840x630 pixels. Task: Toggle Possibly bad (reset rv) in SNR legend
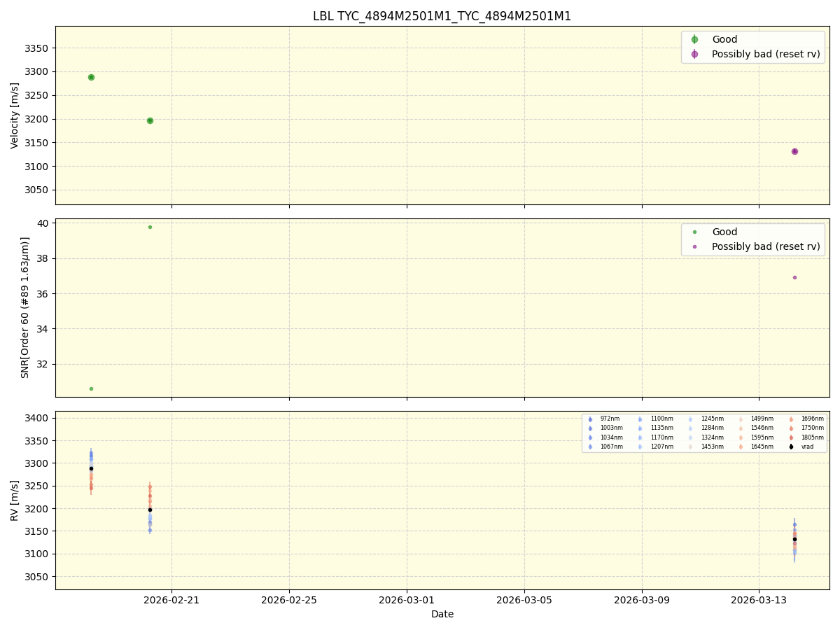(767, 246)
